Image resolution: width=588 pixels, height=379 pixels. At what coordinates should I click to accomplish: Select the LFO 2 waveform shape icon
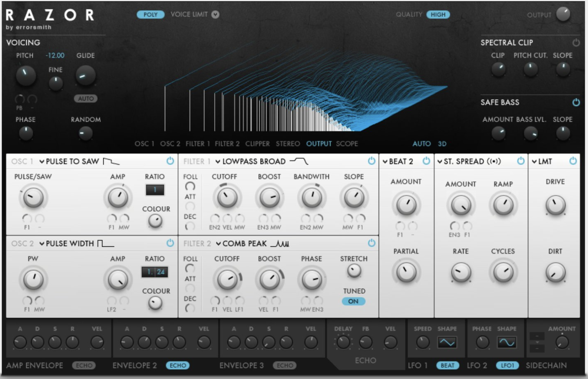[x=506, y=342]
